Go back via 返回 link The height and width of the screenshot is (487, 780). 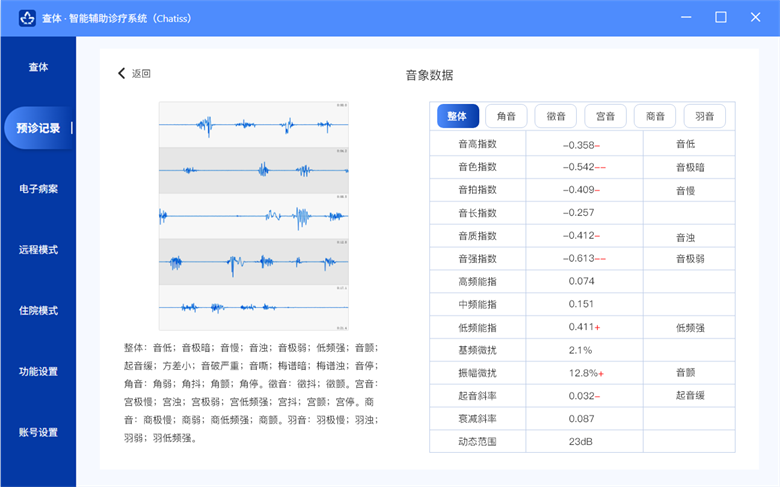(141, 74)
